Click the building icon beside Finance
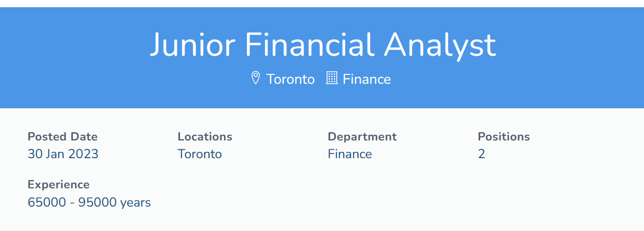The image size is (644, 231). pos(332,79)
